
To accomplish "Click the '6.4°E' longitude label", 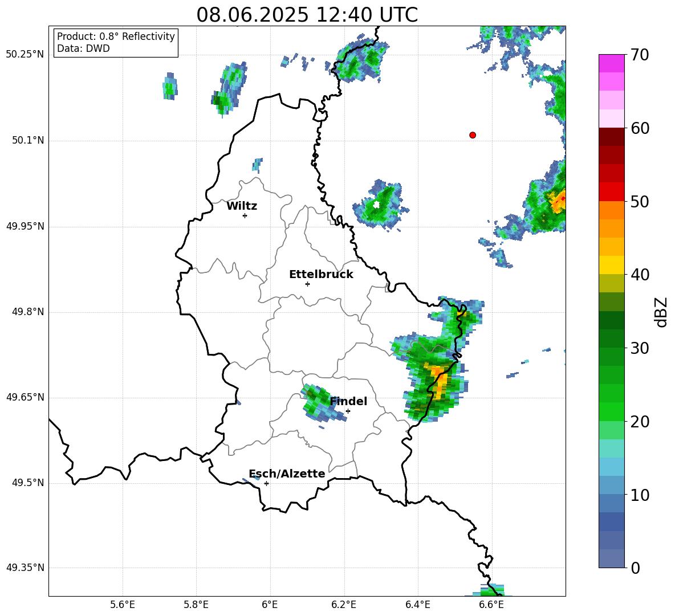I will [x=417, y=605].
